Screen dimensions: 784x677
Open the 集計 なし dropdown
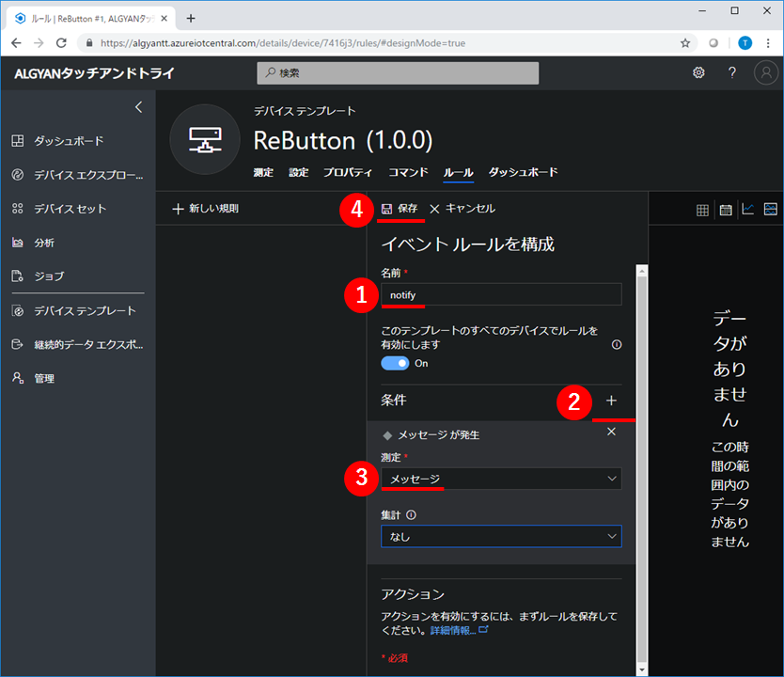(x=501, y=537)
